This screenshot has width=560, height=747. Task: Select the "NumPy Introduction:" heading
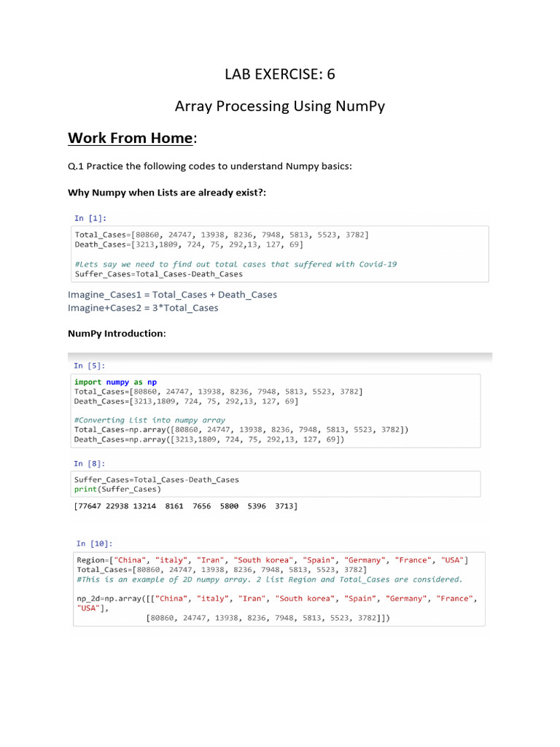click(x=117, y=333)
